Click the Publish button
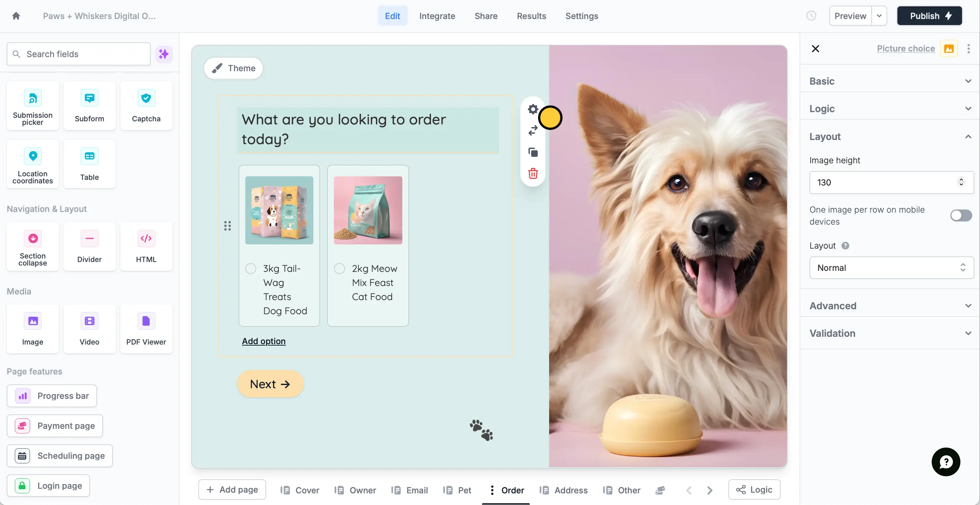This screenshot has height=505, width=980. click(929, 16)
